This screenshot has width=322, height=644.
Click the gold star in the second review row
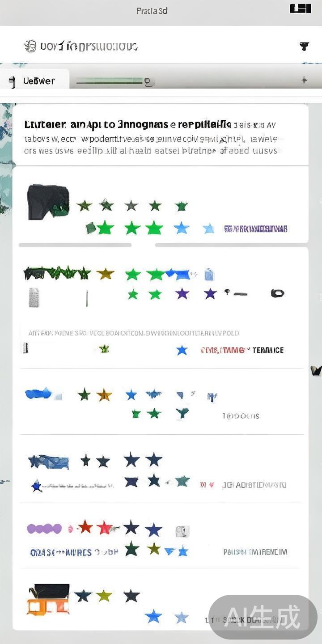click(x=105, y=273)
